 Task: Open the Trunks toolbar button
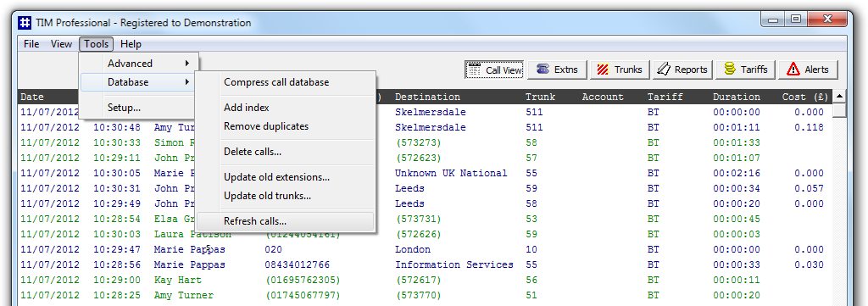pos(620,70)
